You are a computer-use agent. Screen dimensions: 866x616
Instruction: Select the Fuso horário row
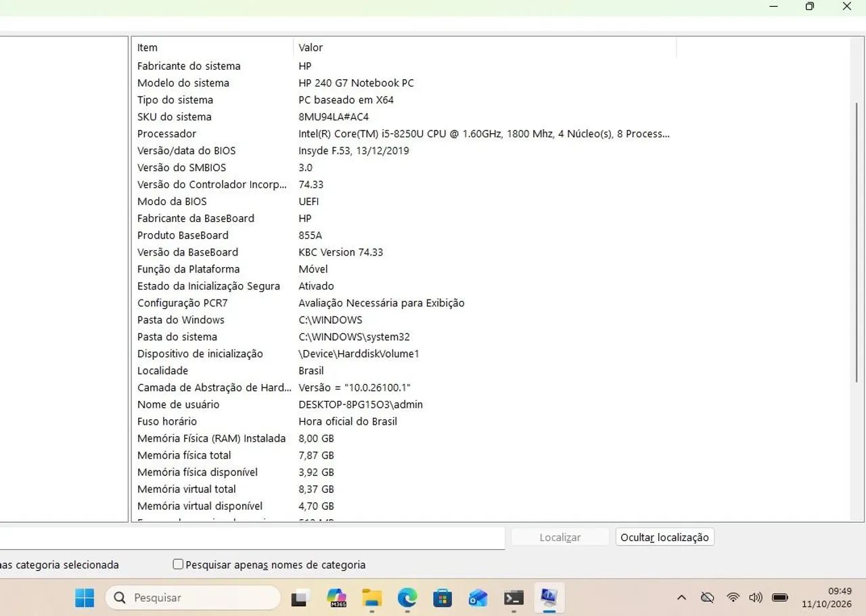(x=403, y=421)
